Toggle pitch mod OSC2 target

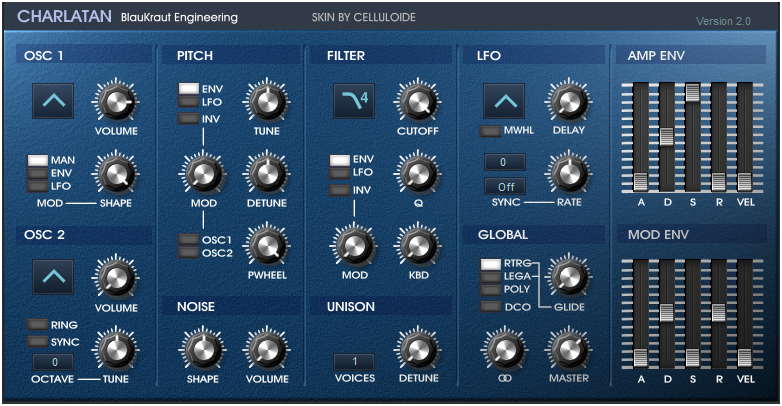pyautogui.click(x=189, y=252)
